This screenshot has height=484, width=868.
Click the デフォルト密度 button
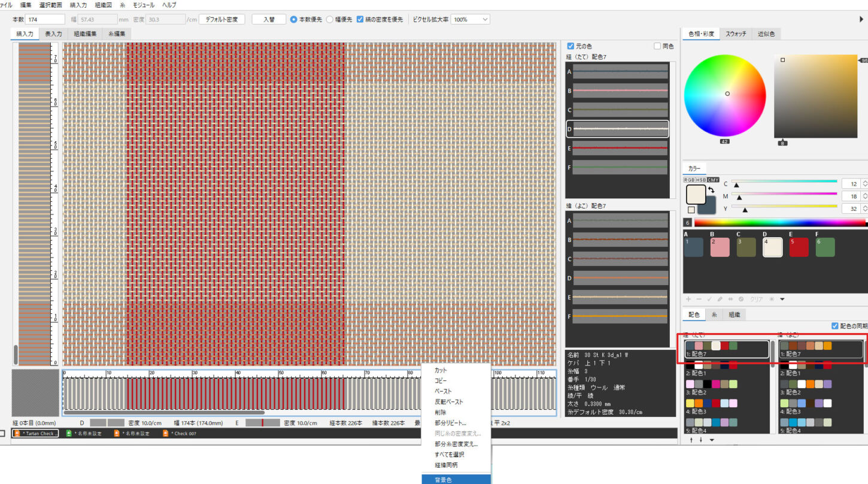221,19
